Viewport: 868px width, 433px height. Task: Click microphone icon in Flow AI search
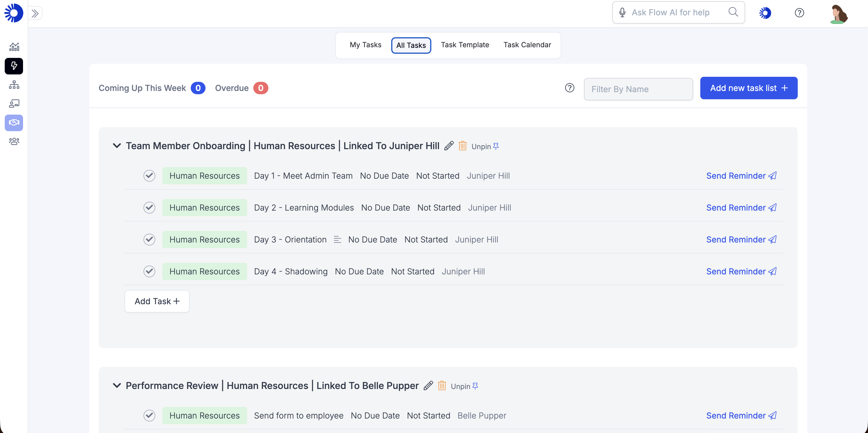tap(622, 12)
